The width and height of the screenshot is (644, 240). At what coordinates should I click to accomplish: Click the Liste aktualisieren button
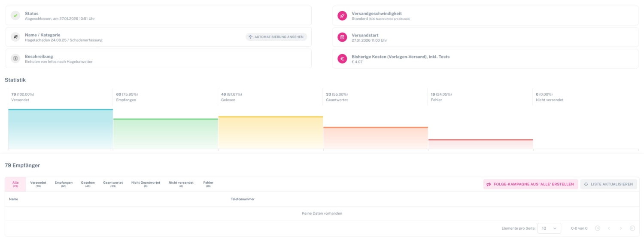point(609,184)
